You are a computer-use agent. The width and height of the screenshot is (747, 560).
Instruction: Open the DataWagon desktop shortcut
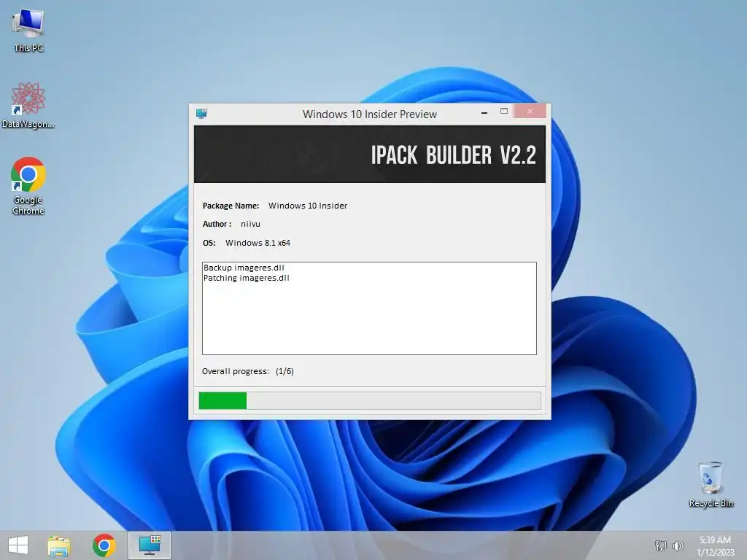point(28,105)
